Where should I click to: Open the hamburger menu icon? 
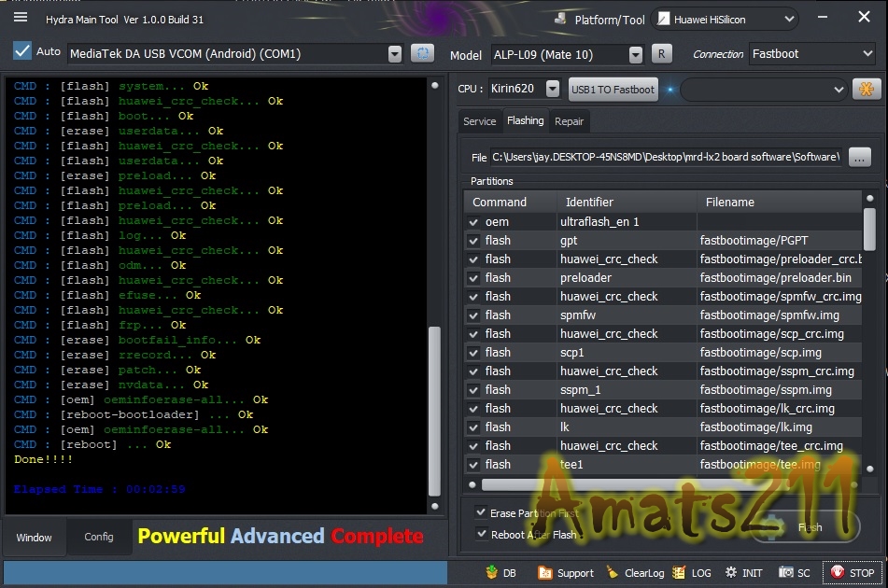point(21,18)
